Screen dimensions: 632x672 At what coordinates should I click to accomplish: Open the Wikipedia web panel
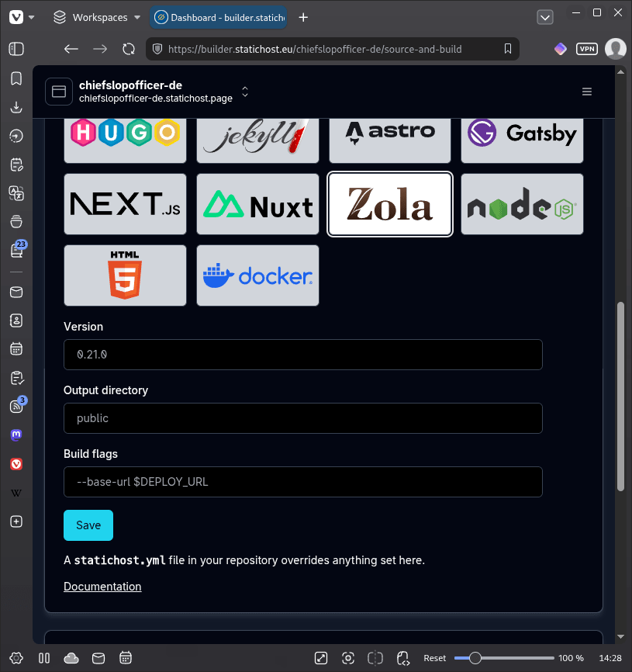point(16,493)
